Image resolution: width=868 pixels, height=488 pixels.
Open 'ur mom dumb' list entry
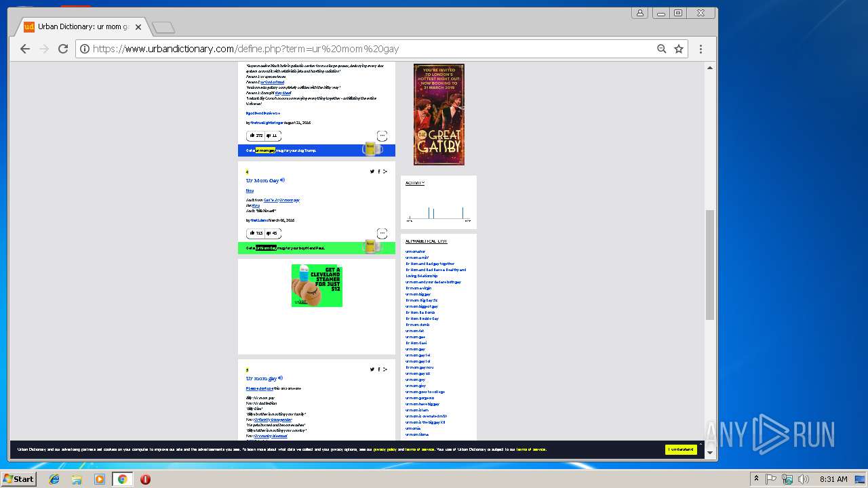tap(418, 325)
